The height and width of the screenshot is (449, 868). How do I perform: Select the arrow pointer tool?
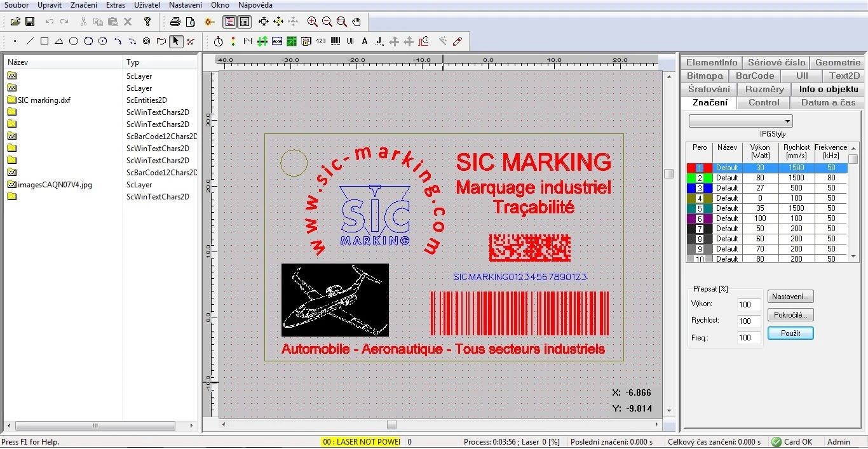click(176, 41)
